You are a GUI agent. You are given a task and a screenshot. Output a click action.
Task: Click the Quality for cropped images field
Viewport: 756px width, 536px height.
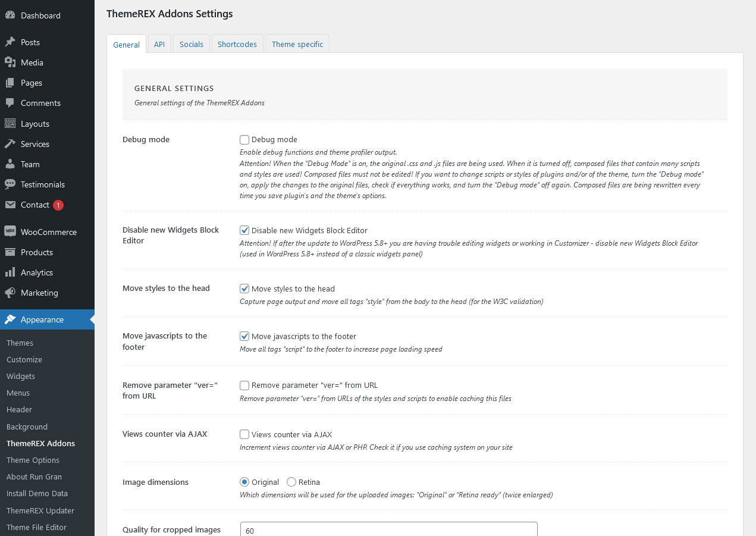tap(388, 530)
